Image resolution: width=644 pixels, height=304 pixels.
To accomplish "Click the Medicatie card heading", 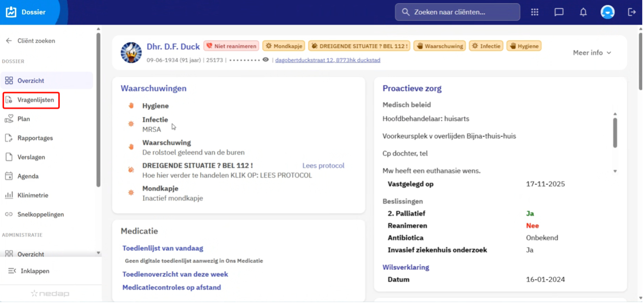I will (139, 231).
